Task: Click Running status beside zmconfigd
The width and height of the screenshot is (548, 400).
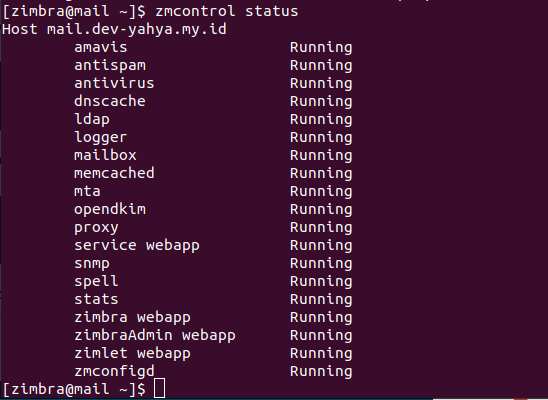Action: 321,372
